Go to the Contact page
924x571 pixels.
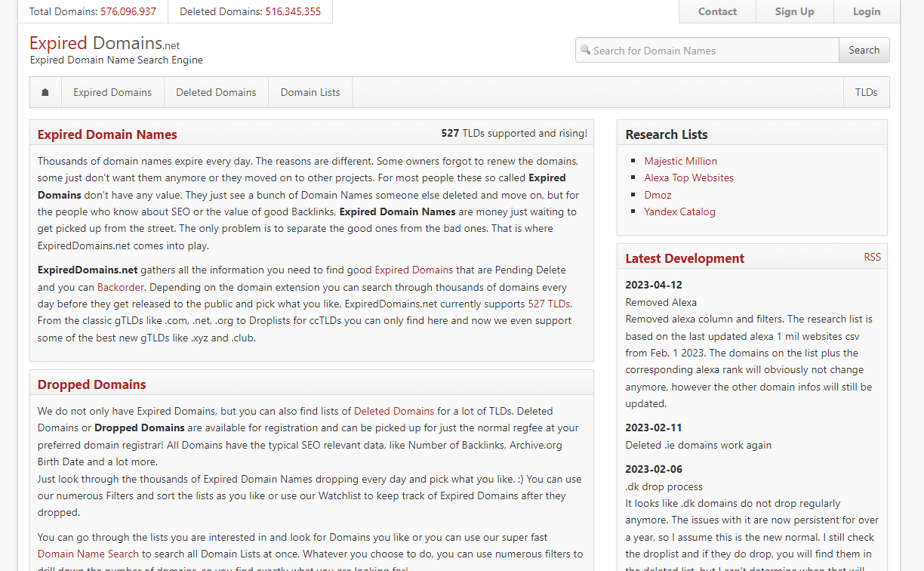point(717,11)
